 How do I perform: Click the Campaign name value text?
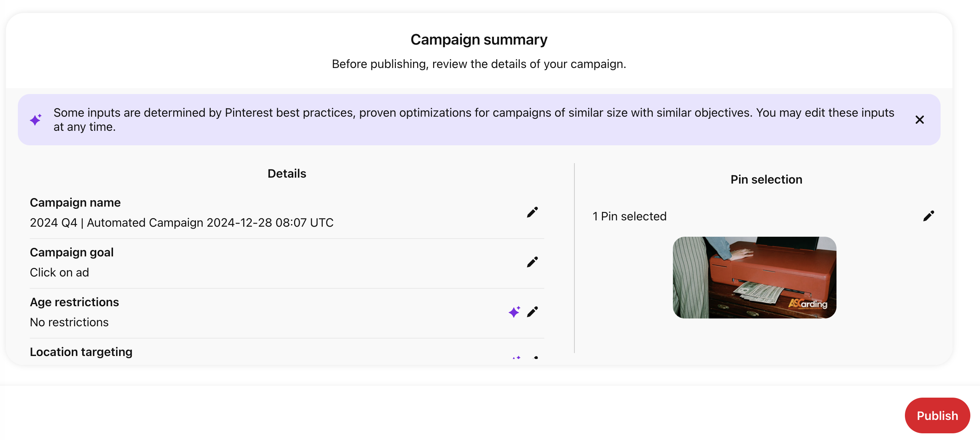[181, 223]
